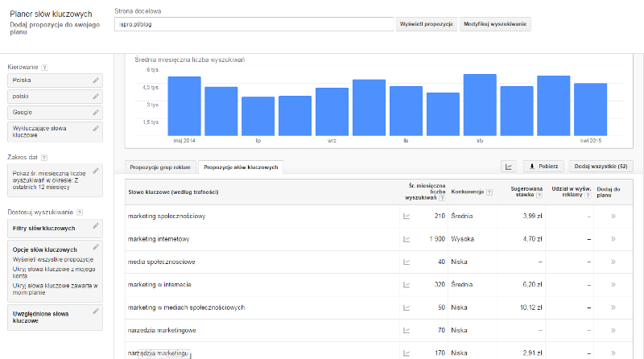The image size is (644, 359).
Task: Add media społecznościowe to plan arrow
Action: 613,262
